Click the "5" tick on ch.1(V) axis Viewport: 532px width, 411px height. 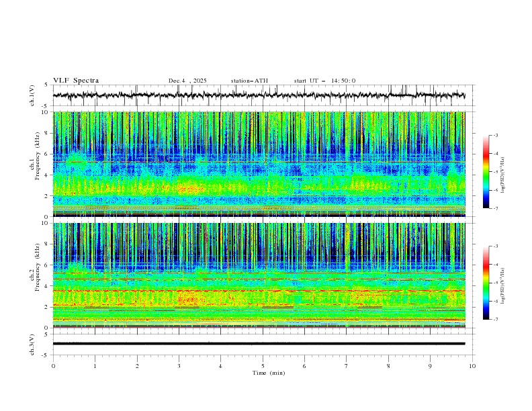pyautogui.click(x=46, y=85)
